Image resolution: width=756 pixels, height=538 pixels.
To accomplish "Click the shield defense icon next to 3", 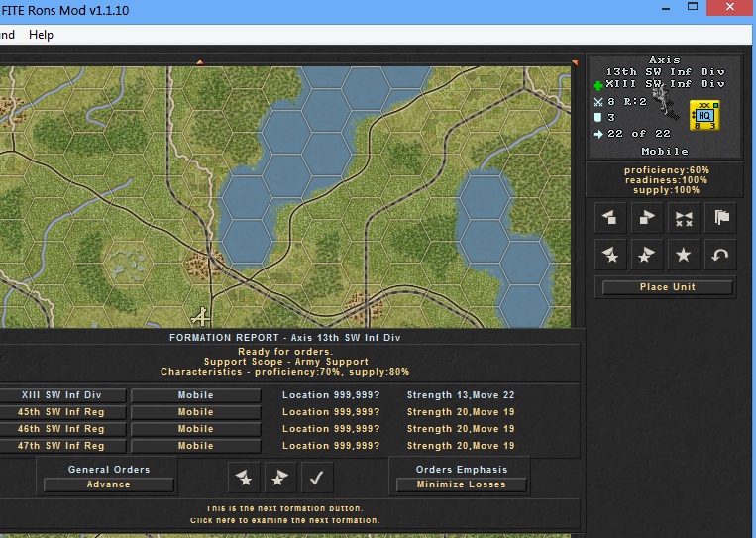I will tap(597, 117).
